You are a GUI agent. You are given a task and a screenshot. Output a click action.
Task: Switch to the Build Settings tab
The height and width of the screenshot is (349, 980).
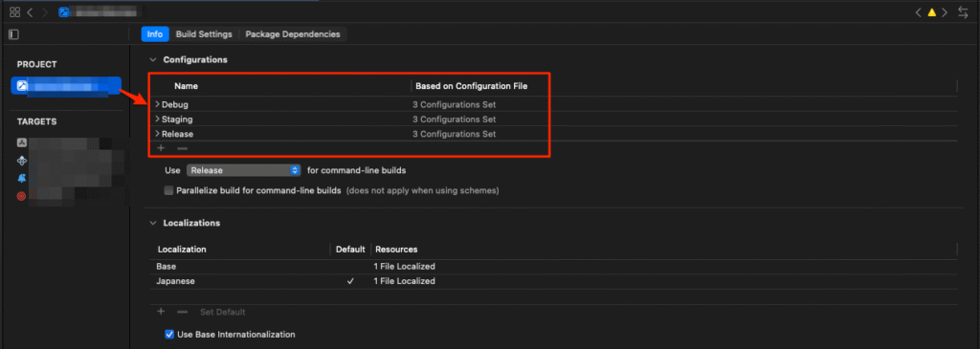[204, 34]
